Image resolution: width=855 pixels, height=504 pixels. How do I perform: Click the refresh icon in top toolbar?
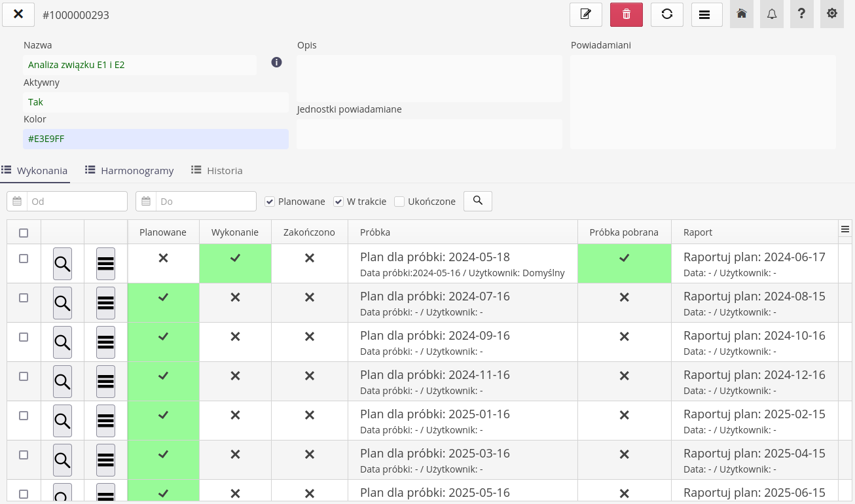pyautogui.click(x=667, y=14)
